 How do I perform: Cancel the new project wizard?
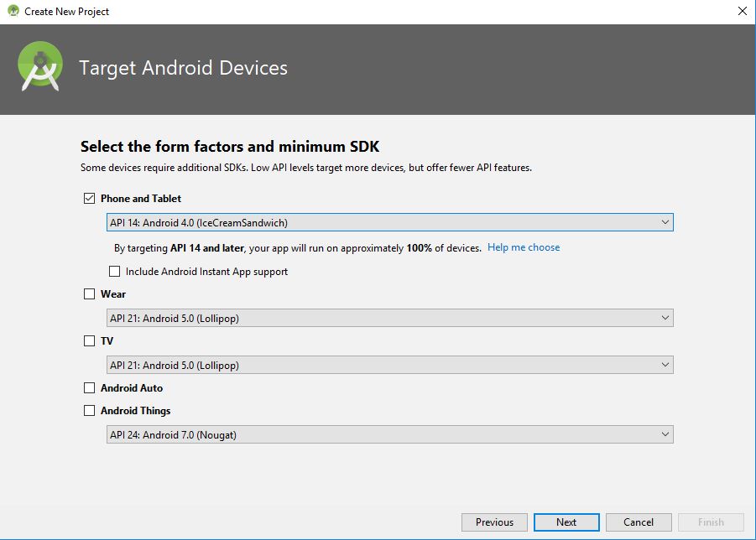[x=639, y=522]
